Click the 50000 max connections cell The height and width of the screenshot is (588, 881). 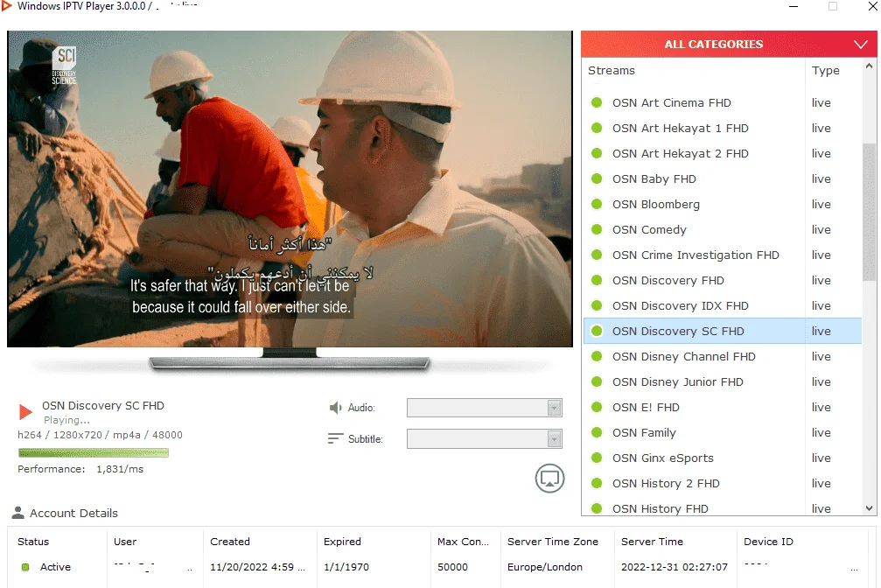pyautogui.click(x=453, y=567)
